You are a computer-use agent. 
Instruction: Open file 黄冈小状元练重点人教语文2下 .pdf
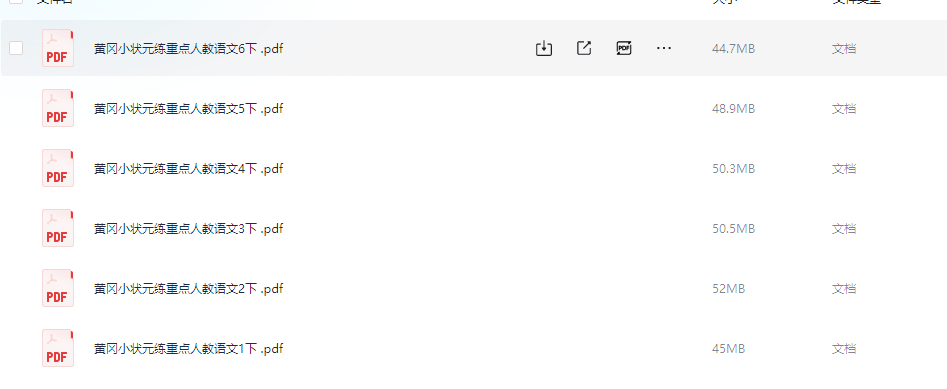(x=188, y=289)
